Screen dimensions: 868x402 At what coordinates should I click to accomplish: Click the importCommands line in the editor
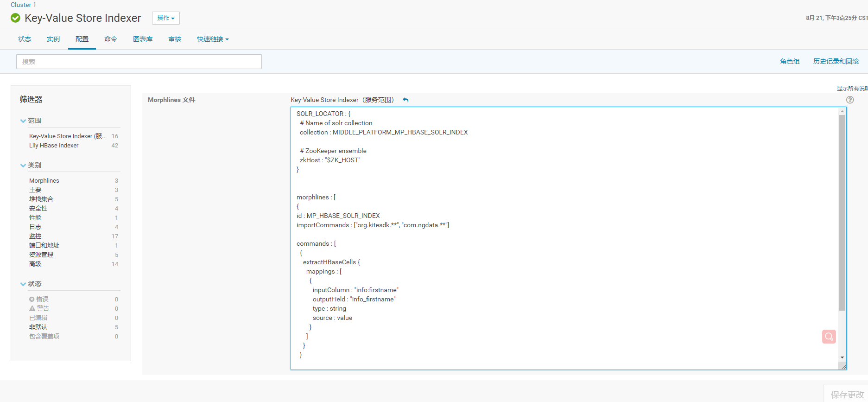(373, 225)
